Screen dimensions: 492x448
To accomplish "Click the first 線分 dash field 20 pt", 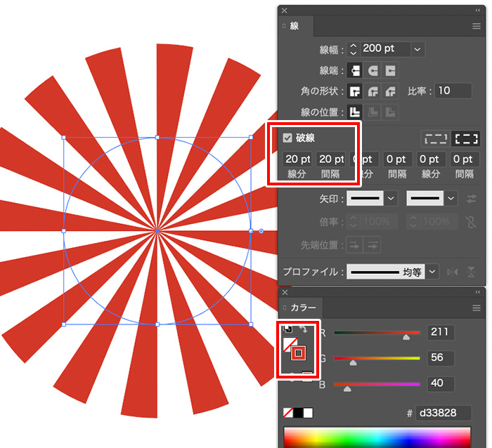I will click(x=297, y=159).
